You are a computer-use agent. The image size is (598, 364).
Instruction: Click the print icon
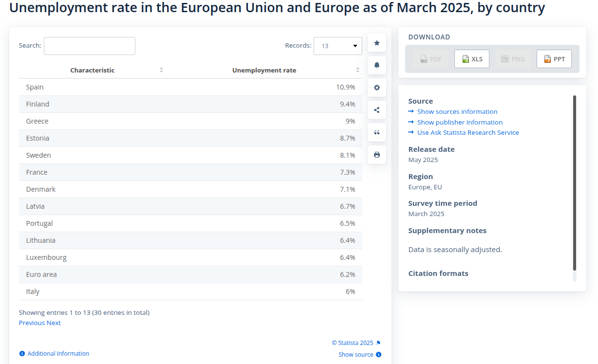(376, 155)
